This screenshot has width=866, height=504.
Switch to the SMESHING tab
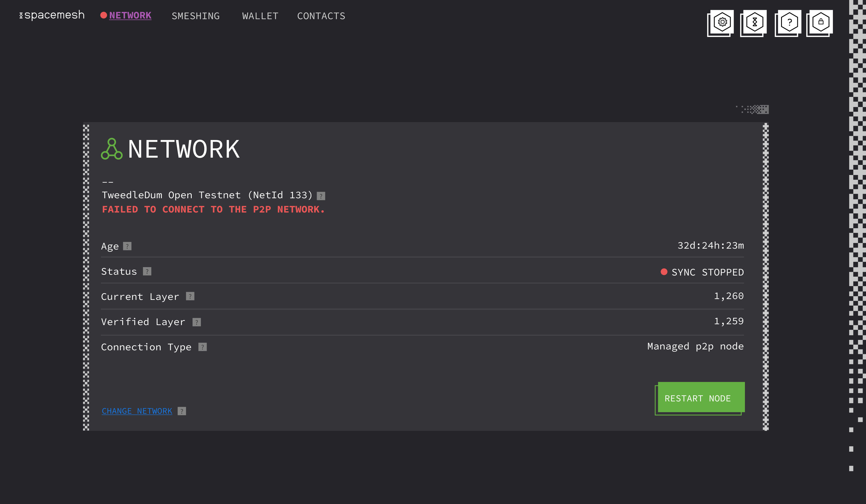click(x=196, y=16)
